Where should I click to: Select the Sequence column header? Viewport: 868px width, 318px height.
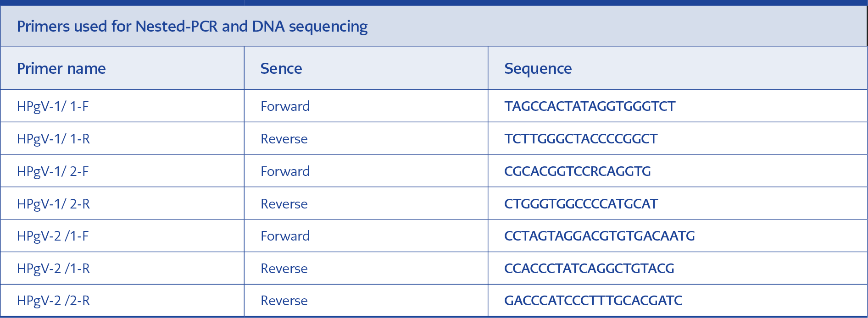(538, 69)
